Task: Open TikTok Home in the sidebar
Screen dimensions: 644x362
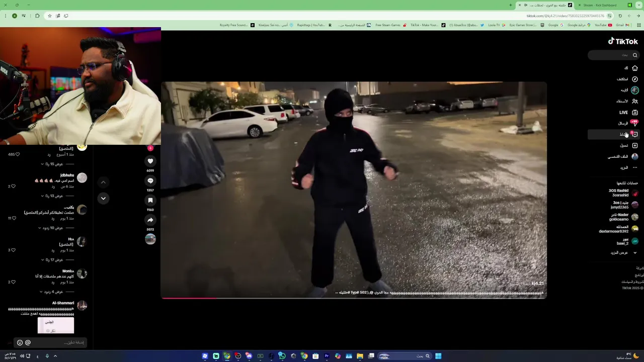Action: (630, 68)
